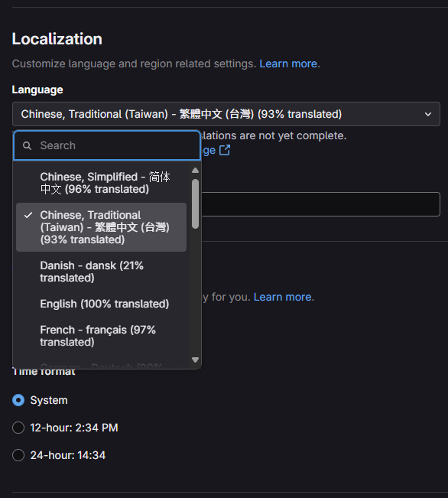Click the checkmark next to Chinese, Traditional
The height and width of the screenshot is (498, 448).
(28, 215)
